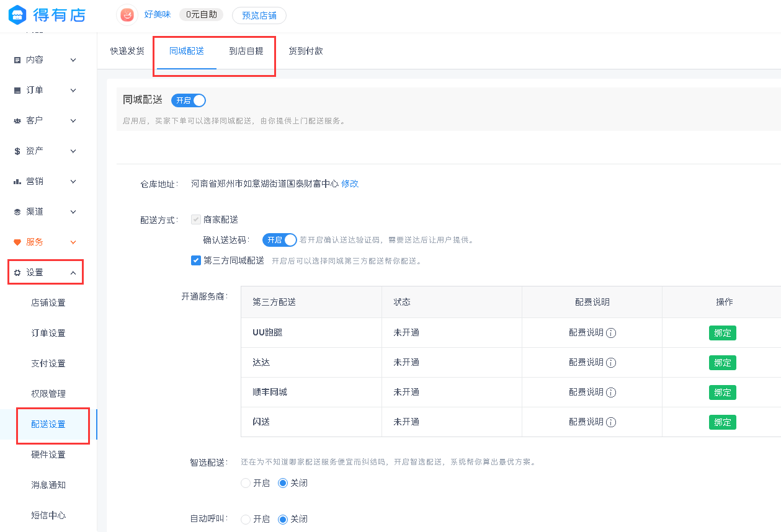Open 支付设置 in the sidebar
This screenshot has height=532, width=781.
48,364
